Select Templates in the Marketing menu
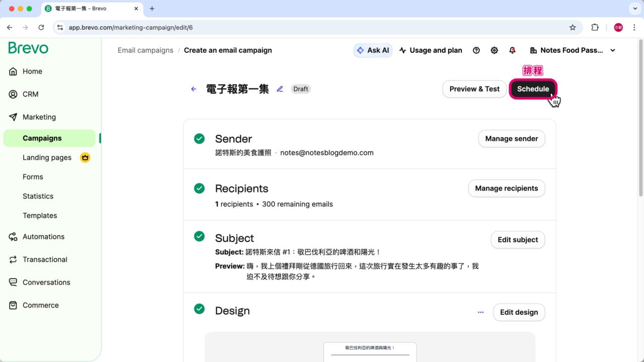 (40, 215)
